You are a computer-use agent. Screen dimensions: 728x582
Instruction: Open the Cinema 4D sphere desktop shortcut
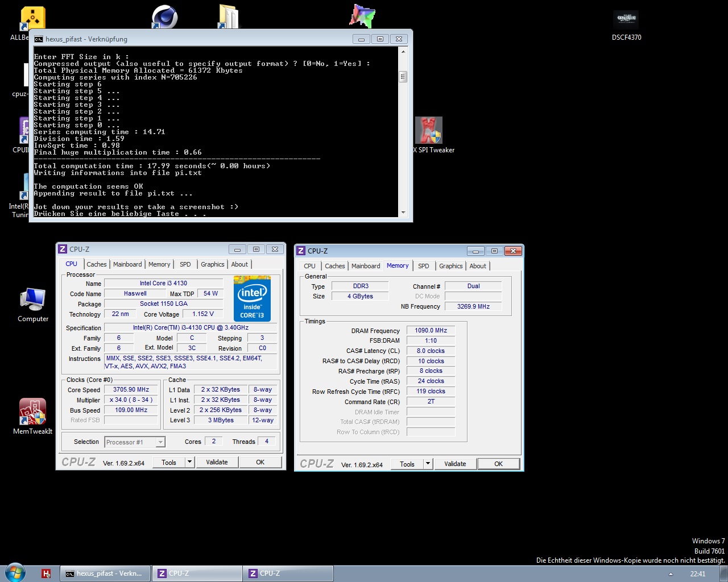[x=164, y=16]
